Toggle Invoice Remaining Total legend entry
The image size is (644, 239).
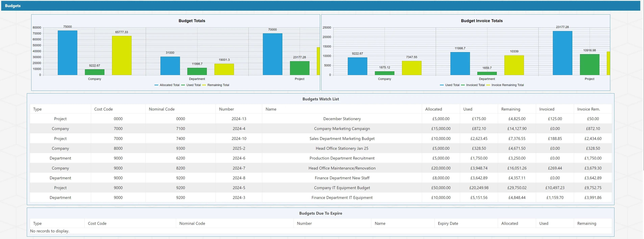(505, 85)
